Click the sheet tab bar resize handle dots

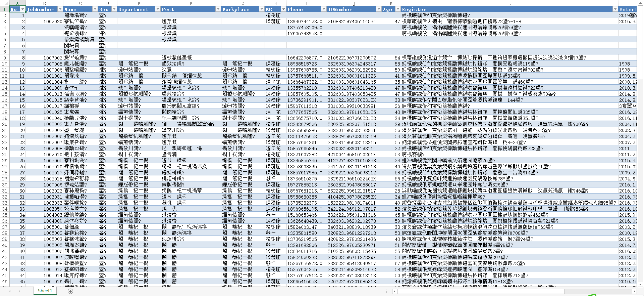[x=387, y=291]
